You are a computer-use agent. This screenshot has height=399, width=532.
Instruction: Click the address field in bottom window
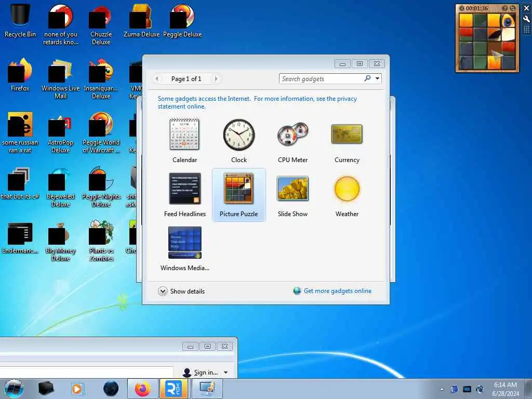[87, 372]
